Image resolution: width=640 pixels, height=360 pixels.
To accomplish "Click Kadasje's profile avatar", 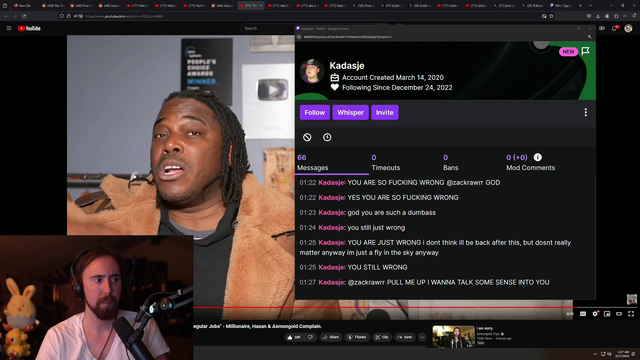I will coord(312,71).
